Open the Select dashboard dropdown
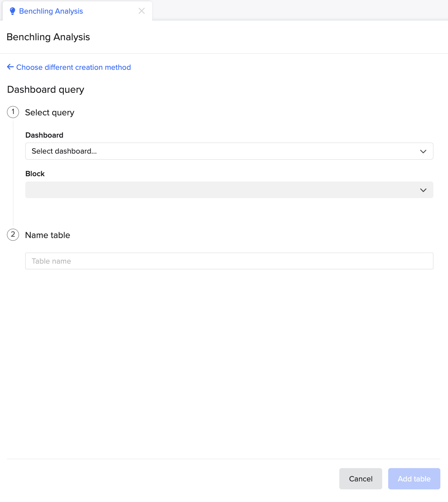The image size is (448, 502). (x=229, y=151)
